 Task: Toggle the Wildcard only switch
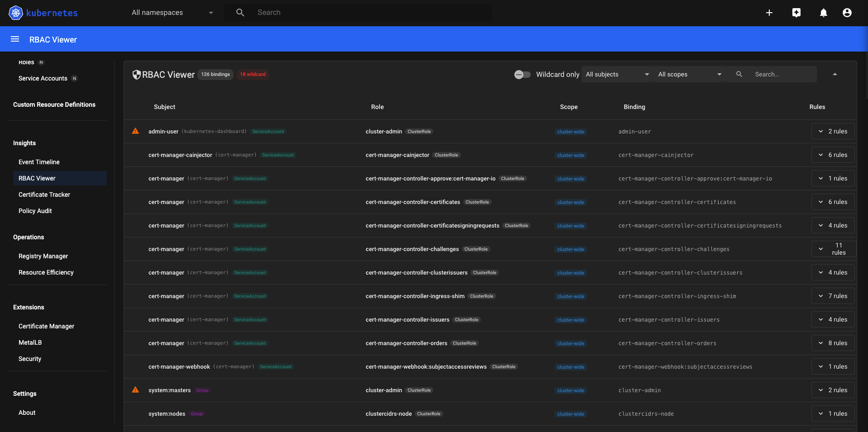tap(522, 75)
